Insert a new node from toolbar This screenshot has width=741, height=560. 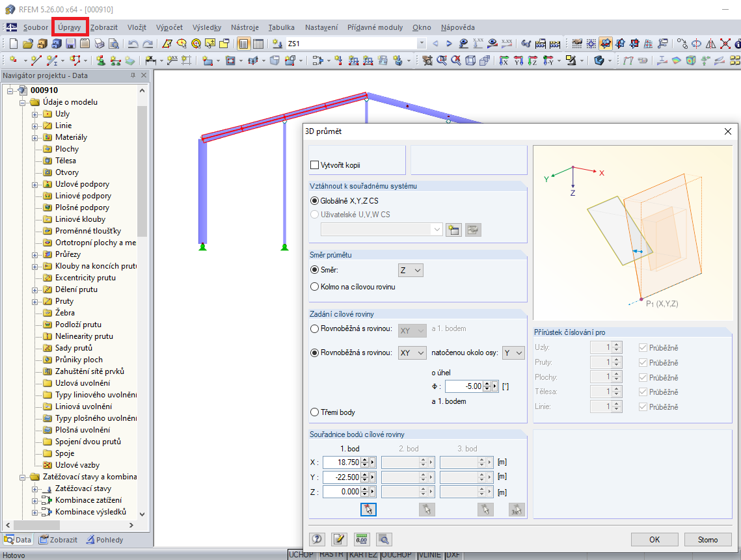tap(14, 60)
